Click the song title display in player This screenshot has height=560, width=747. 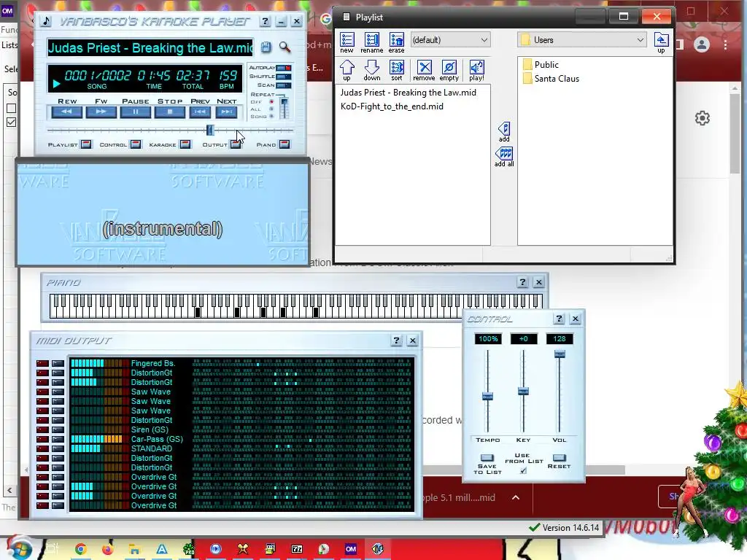pos(150,47)
